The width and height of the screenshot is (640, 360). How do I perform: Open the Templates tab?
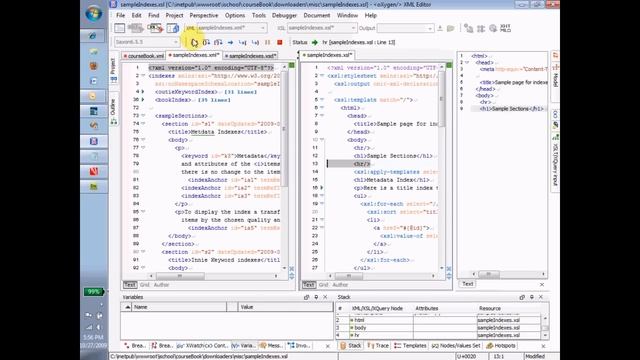(411, 346)
